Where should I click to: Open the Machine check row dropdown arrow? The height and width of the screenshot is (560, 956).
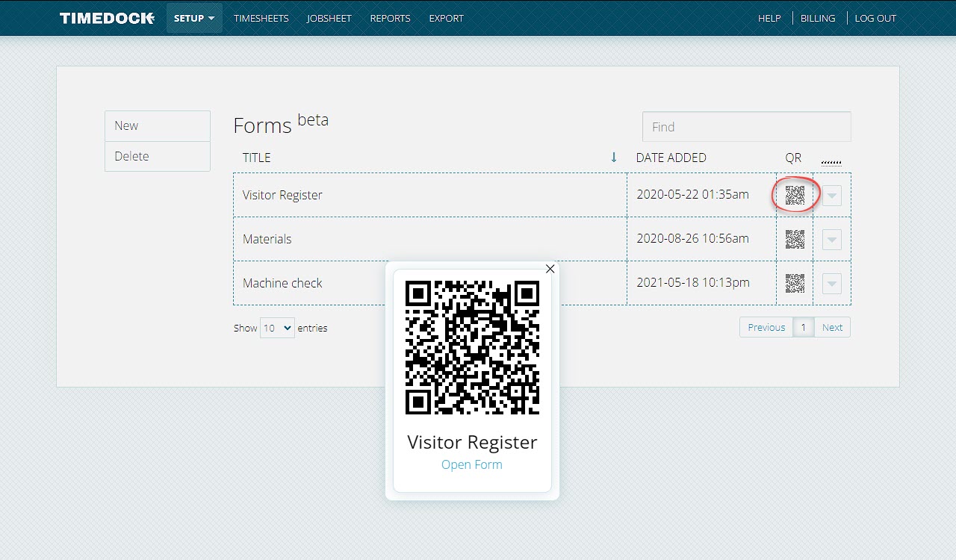click(831, 284)
